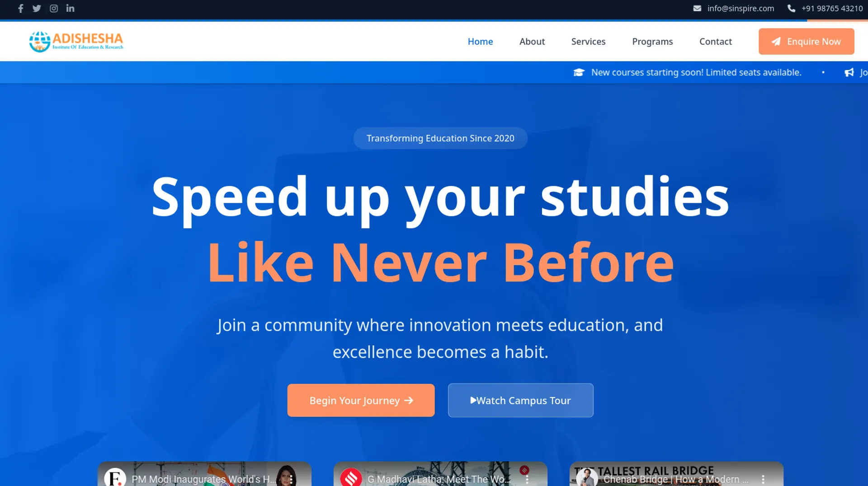This screenshot has width=868, height=486.
Task: Open the LinkedIn social icon
Action: point(70,8)
